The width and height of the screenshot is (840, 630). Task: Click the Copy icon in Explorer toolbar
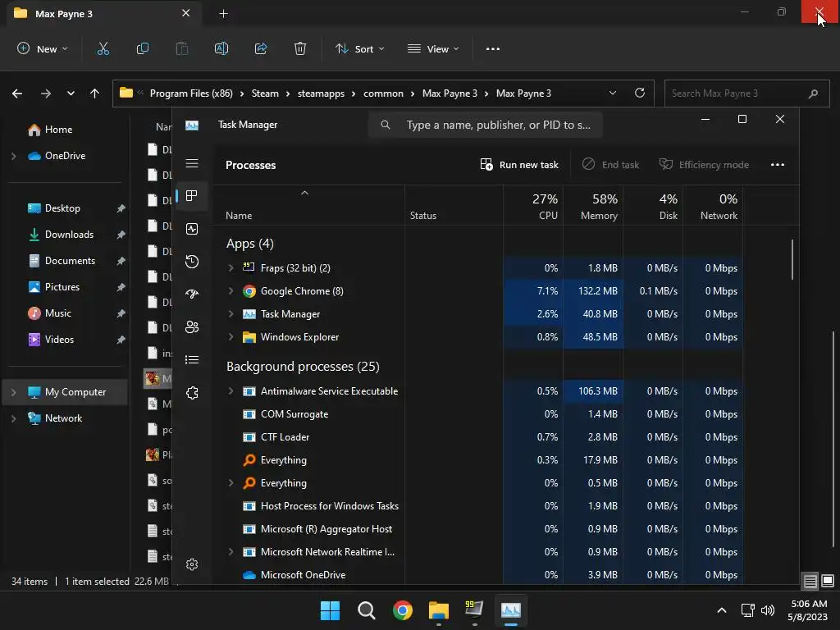point(143,48)
